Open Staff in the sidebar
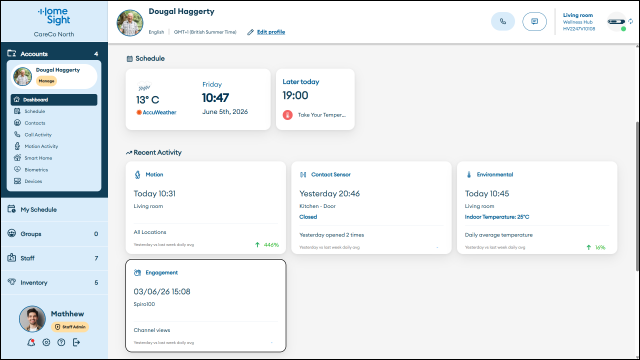The width and height of the screenshot is (640, 360). 54,258
